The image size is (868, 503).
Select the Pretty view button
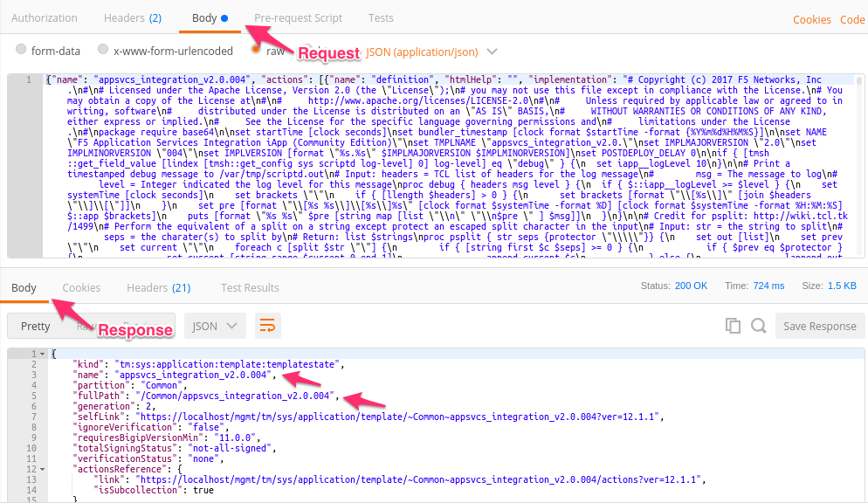tap(36, 326)
